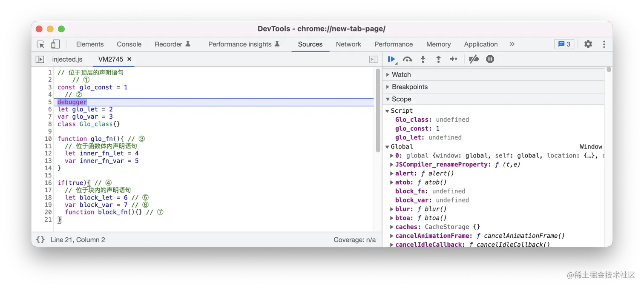Image resolution: width=644 pixels, height=288 pixels.
Task: Select the VM2745 file tab
Action: 110,59
